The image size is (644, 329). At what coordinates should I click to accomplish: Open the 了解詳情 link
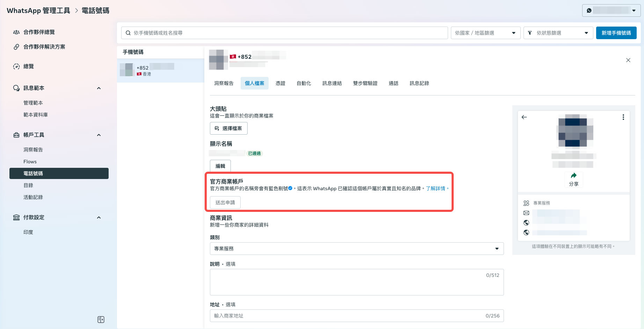click(x=436, y=188)
